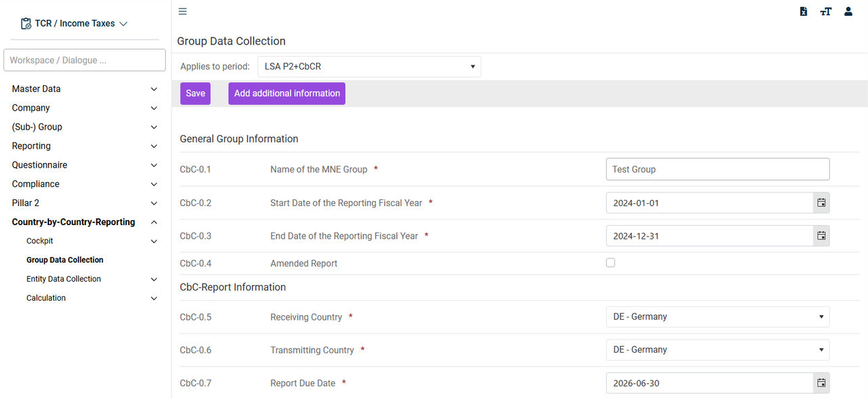This screenshot has height=399, width=868.
Task: Focus the Workspace / Dialogue search box
Action: (x=85, y=60)
